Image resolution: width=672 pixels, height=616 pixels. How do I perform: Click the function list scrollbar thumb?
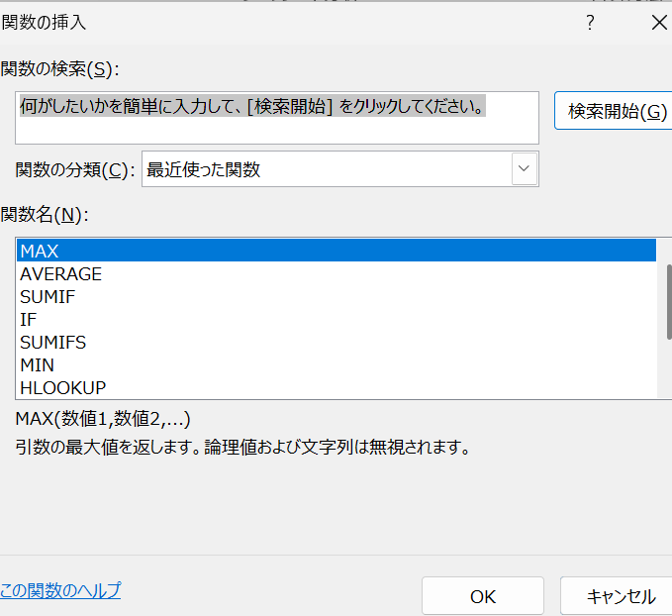click(x=668, y=302)
